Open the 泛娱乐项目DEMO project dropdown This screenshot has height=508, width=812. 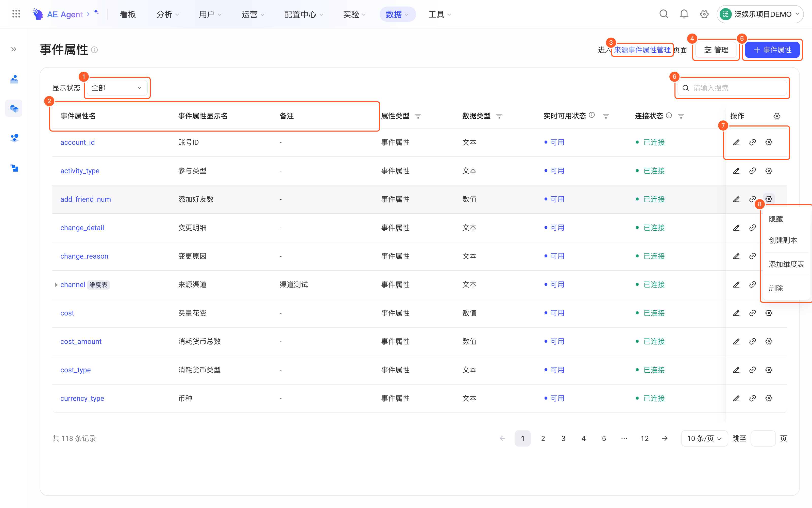point(760,14)
